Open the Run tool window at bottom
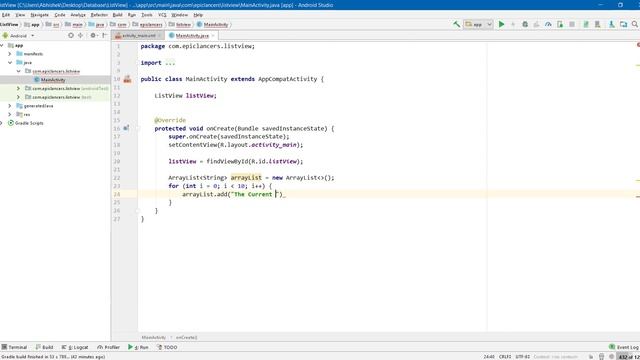Image resolution: width=640 pixels, height=360 pixels. [138, 347]
